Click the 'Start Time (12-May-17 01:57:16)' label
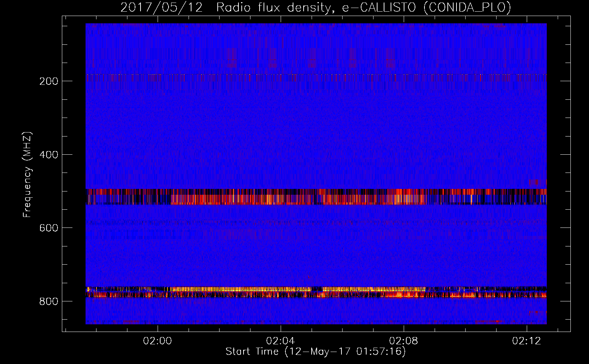 316,352
